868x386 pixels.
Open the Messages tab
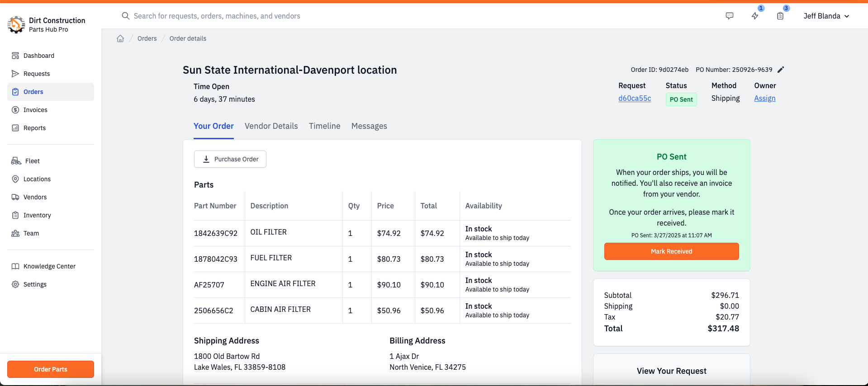(x=369, y=126)
